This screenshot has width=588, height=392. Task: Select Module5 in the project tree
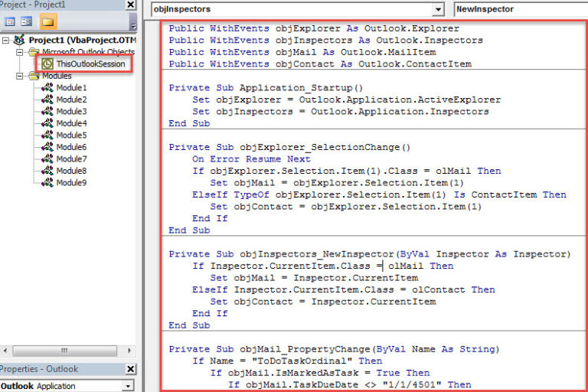(x=71, y=135)
